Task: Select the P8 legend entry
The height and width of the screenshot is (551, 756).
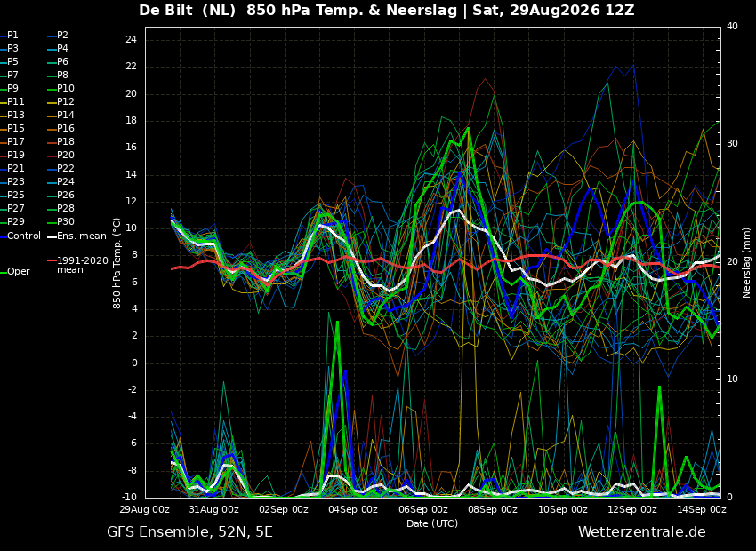Action: (x=58, y=76)
